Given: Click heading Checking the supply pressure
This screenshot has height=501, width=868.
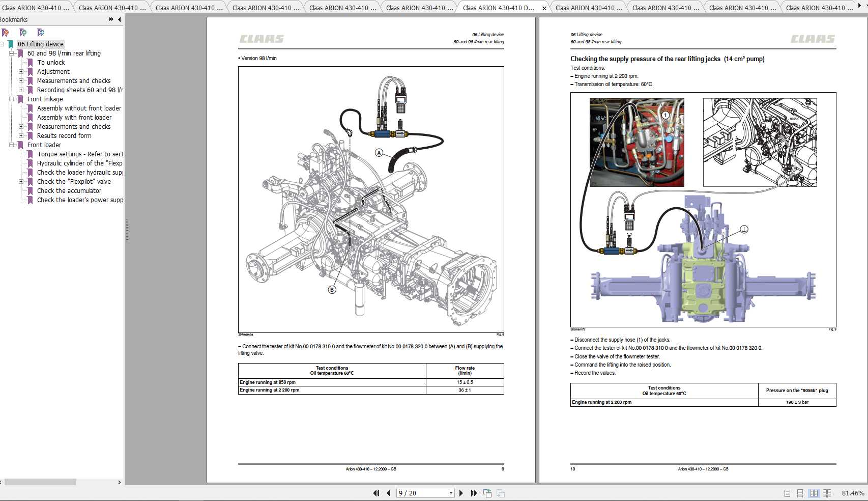Looking at the screenshot, I should point(667,59).
